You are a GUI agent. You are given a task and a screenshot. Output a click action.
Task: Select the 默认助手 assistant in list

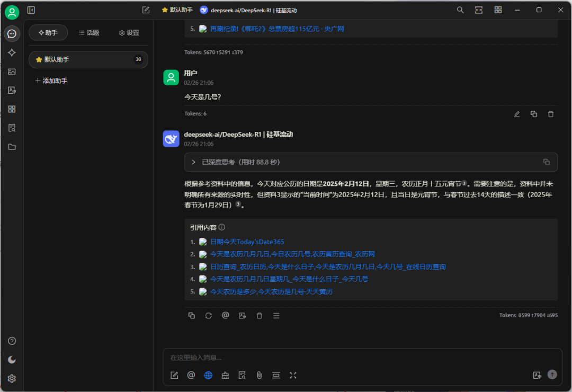(88, 59)
